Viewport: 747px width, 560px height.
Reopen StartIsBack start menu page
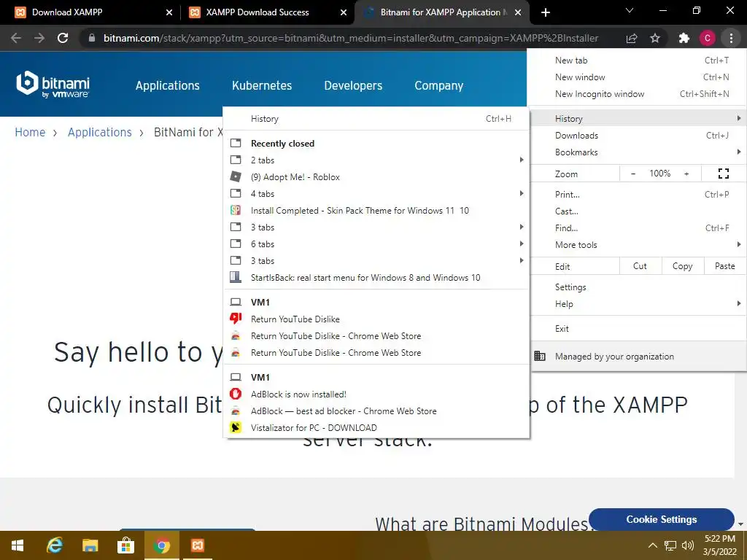[x=376, y=278]
